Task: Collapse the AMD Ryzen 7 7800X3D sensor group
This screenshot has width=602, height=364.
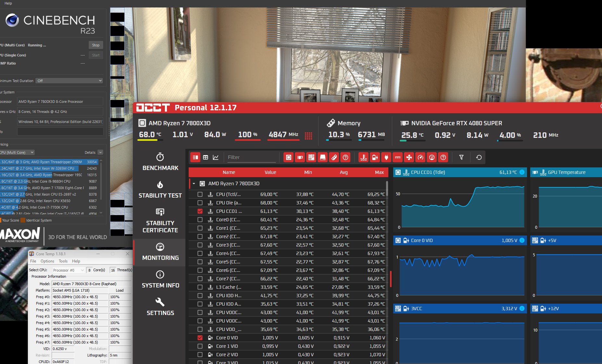Action: [194, 184]
